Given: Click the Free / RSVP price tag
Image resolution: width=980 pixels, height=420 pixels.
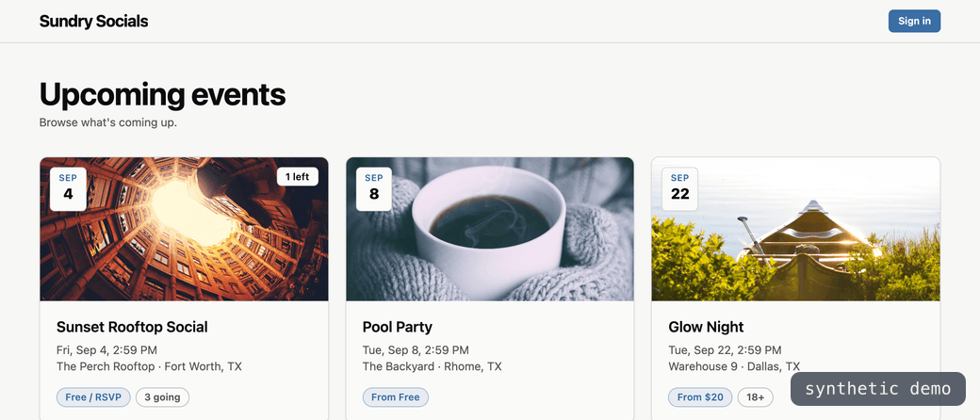Looking at the screenshot, I should (x=93, y=396).
